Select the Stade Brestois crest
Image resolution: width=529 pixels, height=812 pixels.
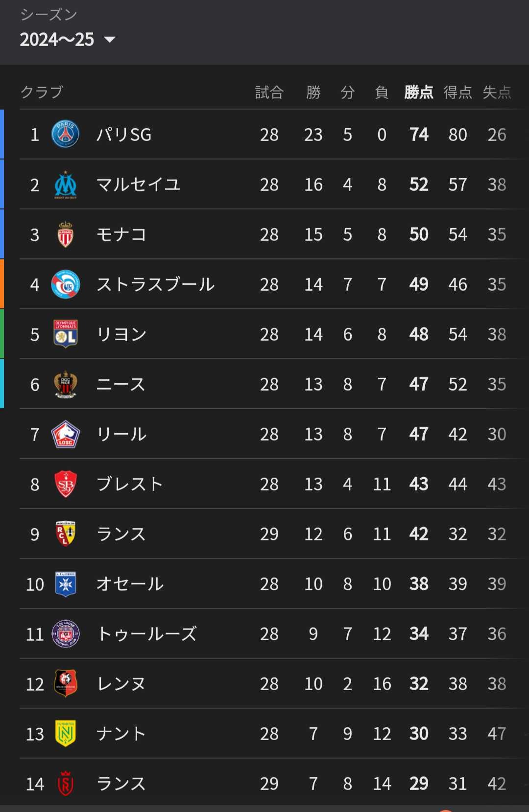click(x=66, y=484)
